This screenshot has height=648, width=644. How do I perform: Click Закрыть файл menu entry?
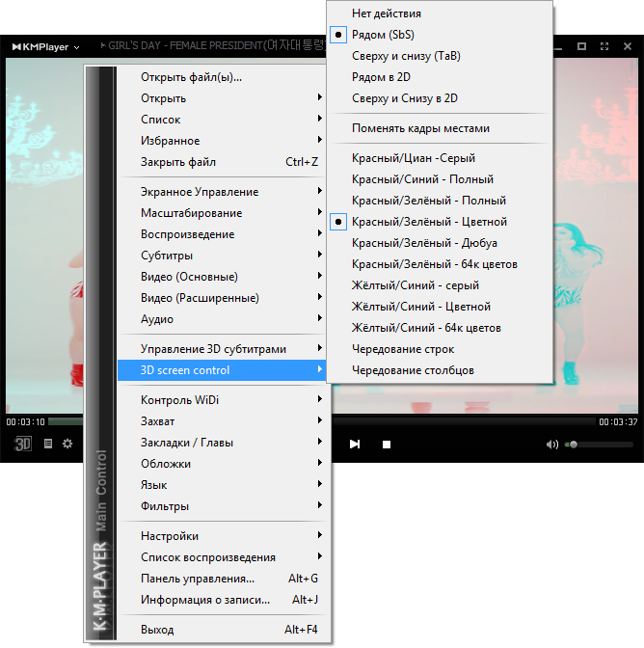click(x=223, y=162)
